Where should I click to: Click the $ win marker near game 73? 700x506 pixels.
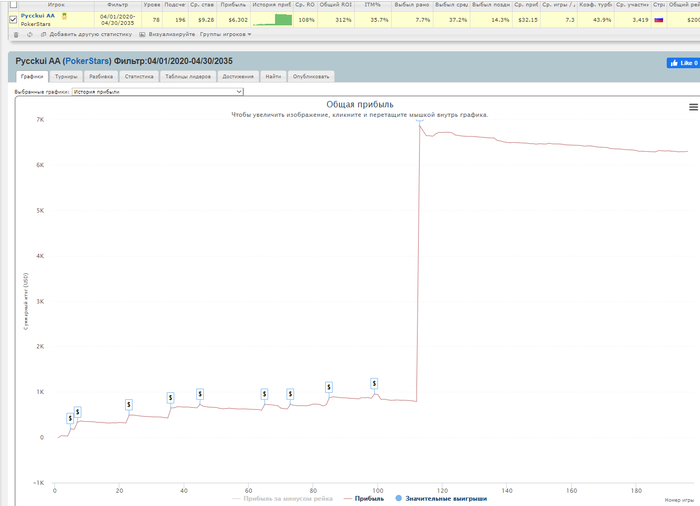click(290, 394)
